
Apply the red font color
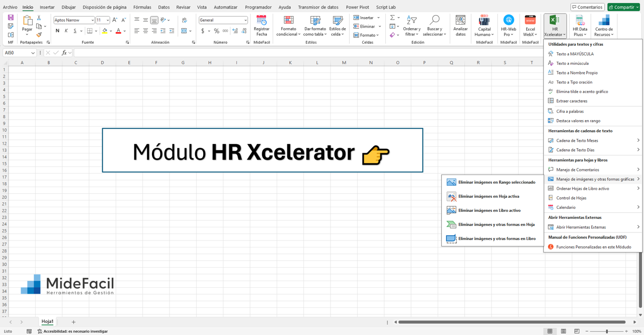click(118, 31)
